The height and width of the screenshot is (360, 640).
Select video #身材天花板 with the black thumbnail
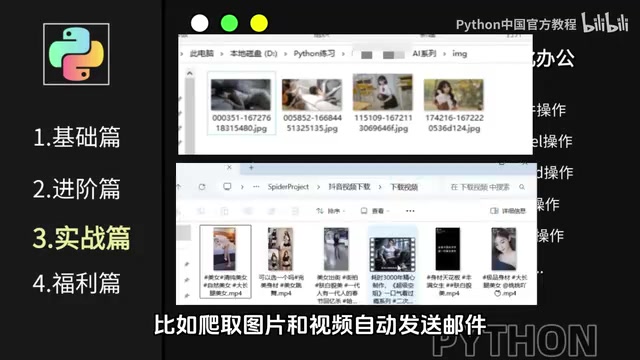click(x=448, y=262)
